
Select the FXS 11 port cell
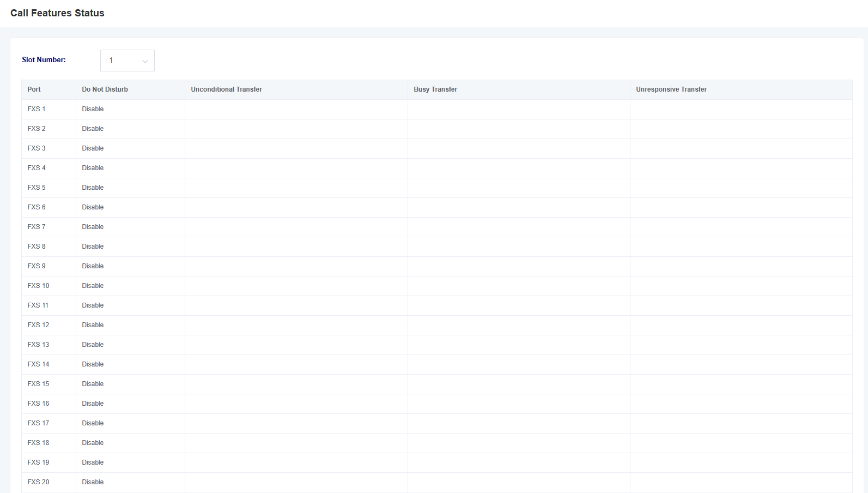pos(48,305)
